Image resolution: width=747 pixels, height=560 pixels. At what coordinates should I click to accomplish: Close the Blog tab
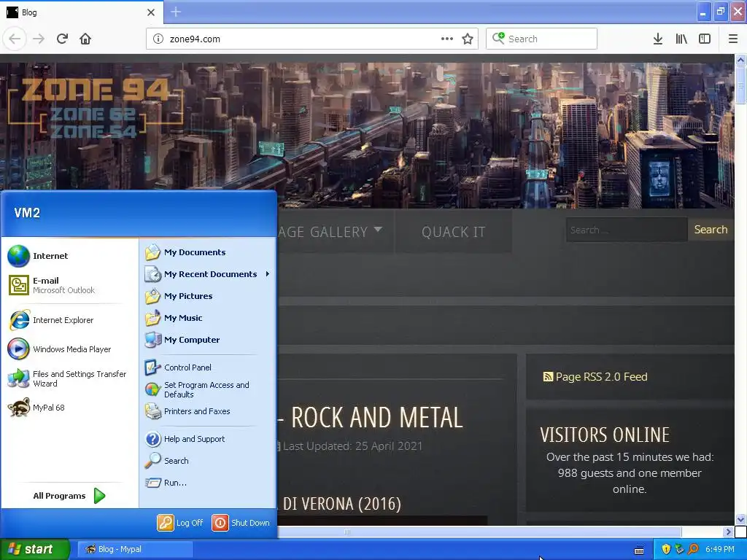pos(151,12)
